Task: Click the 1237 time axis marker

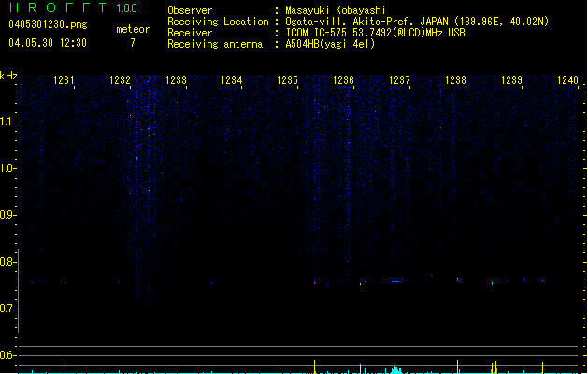Action: [399, 79]
